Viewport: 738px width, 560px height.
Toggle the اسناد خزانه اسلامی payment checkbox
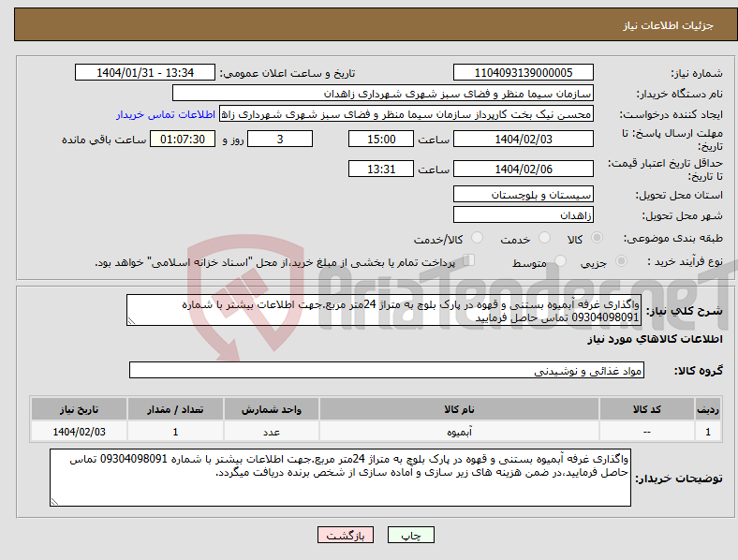pyautogui.click(x=469, y=260)
